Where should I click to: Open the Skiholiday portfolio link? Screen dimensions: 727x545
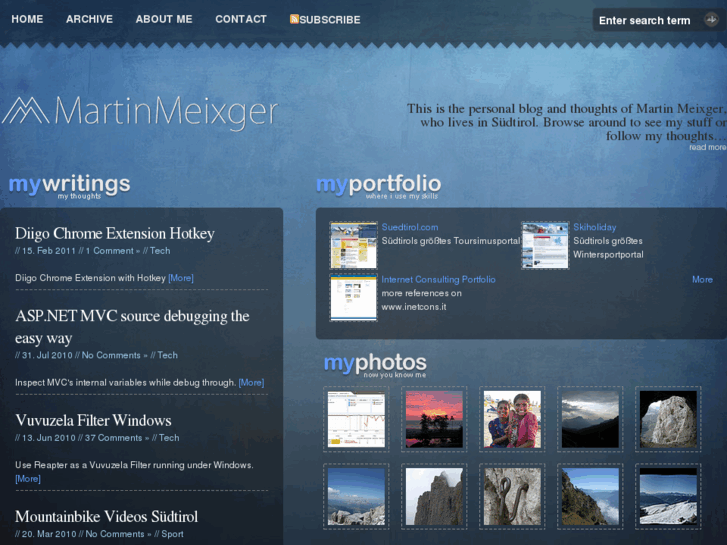[x=595, y=227]
